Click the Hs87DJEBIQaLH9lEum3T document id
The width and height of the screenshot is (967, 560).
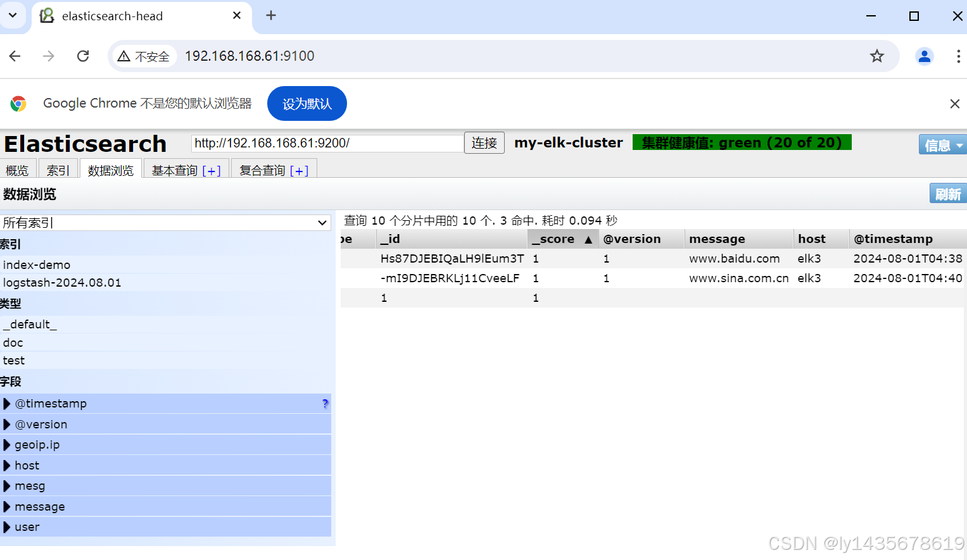tap(452, 259)
